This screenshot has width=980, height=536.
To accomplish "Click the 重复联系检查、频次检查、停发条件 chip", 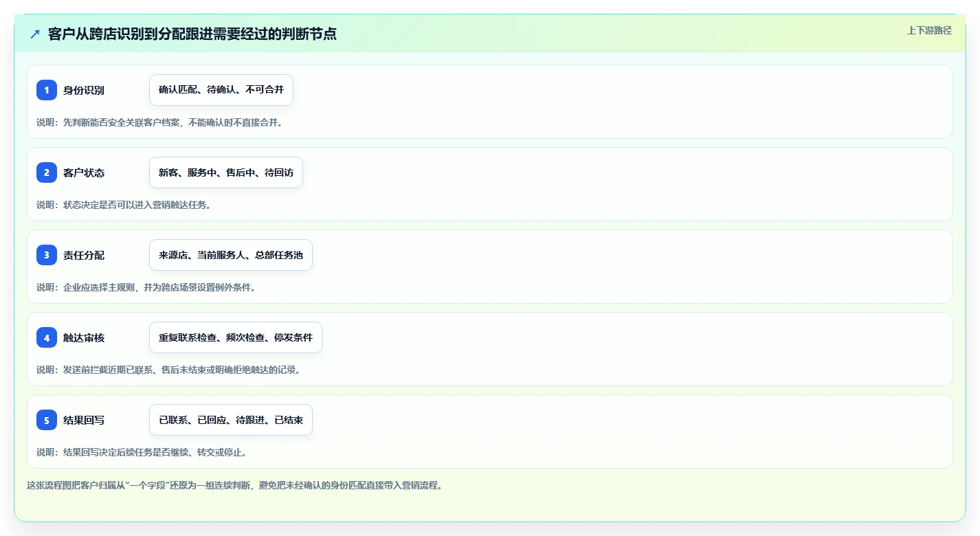I will pos(236,337).
